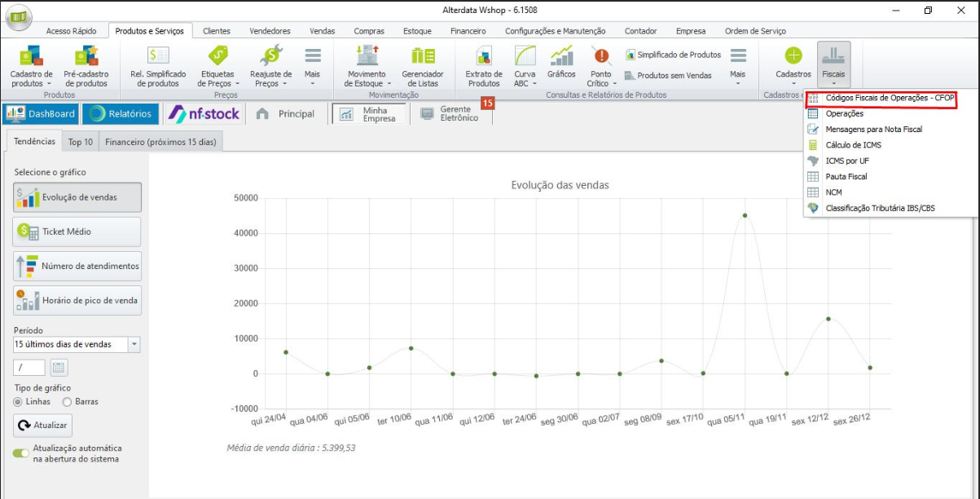This screenshot has width=980, height=499.
Task: Open Extrato de Produtos
Action: click(x=484, y=55)
